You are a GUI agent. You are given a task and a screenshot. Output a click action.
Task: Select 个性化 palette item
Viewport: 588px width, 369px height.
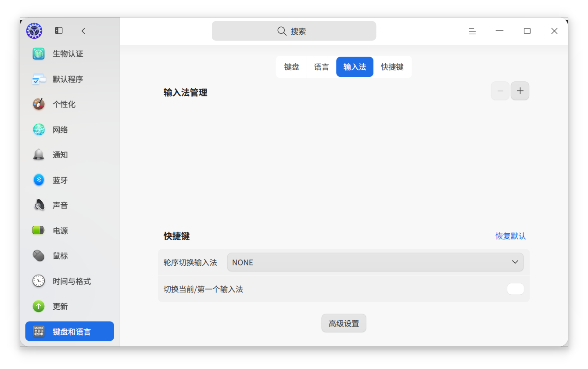point(70,105)
